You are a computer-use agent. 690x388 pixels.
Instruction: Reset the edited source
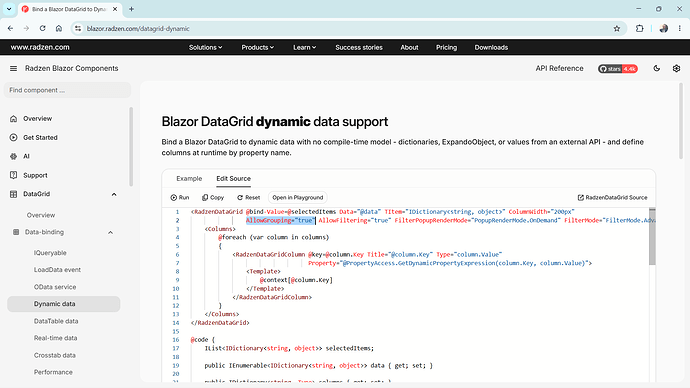249,198
